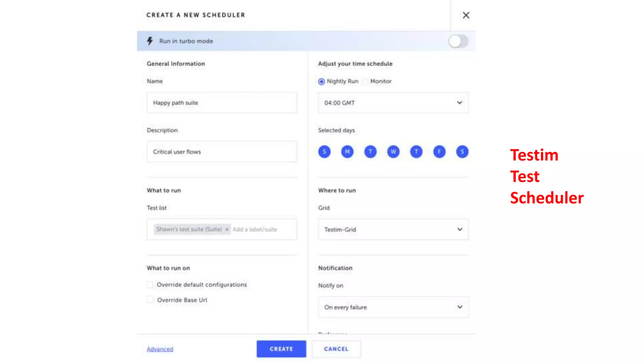Deselect Wednesday in selected days
The width and height of the screenshot is (644, 362).
tap(393, 152)
